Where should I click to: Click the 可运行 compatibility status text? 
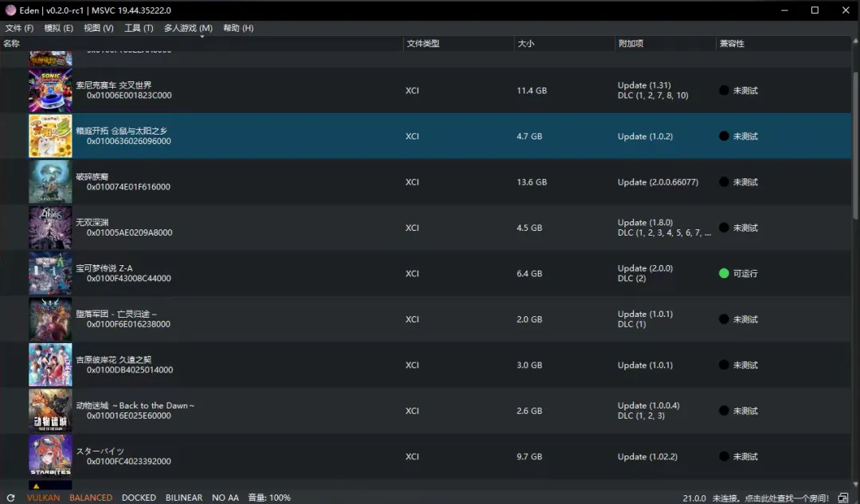745,273
